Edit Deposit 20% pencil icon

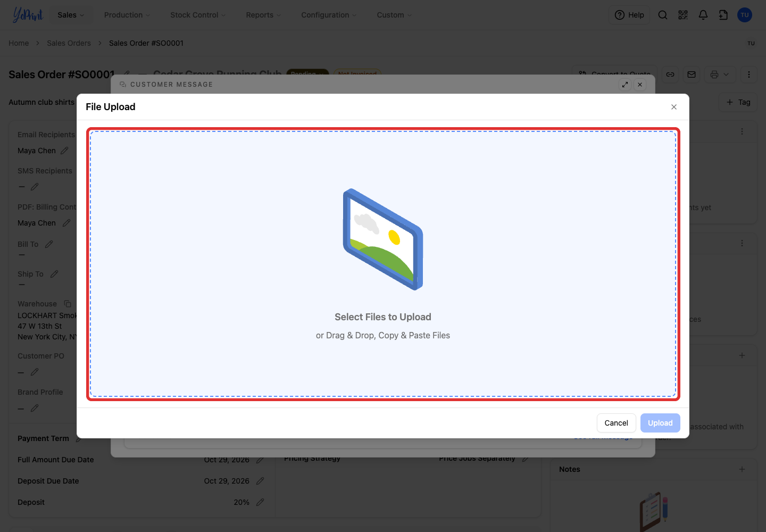260,502
